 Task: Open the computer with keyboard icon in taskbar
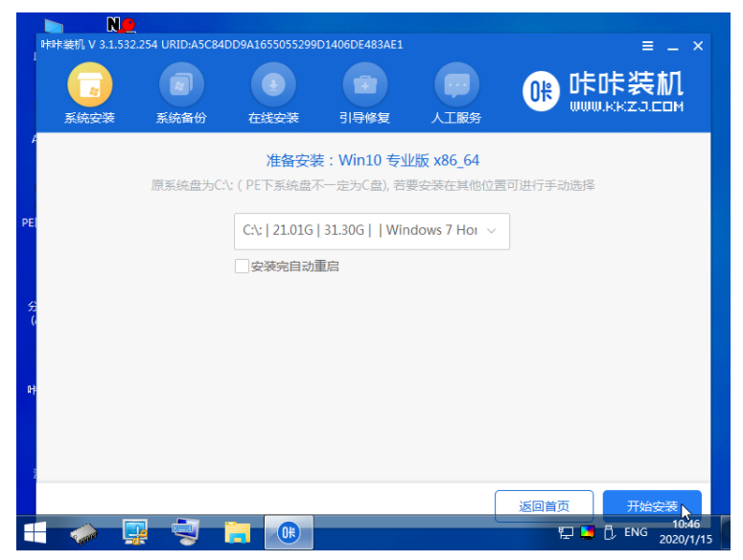(x=185, y=532)
